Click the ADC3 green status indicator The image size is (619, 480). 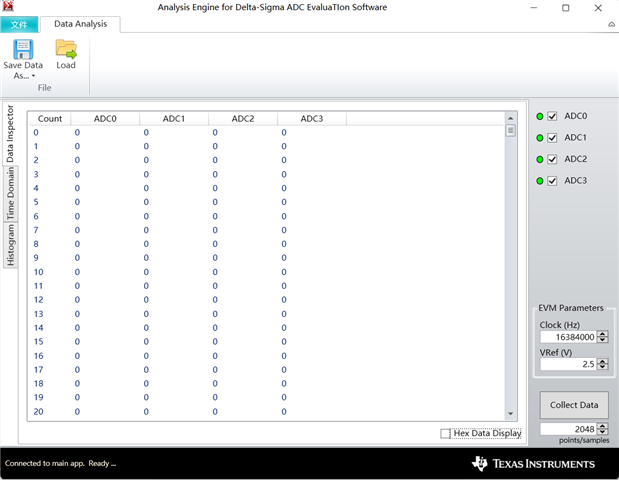click(x=540, y=181)
